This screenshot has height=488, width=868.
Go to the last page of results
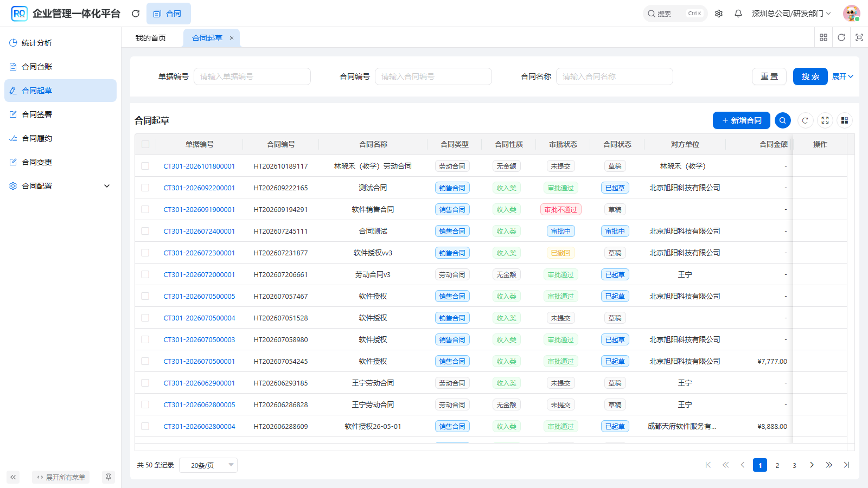pyautogui.click(x=846, y=465)
